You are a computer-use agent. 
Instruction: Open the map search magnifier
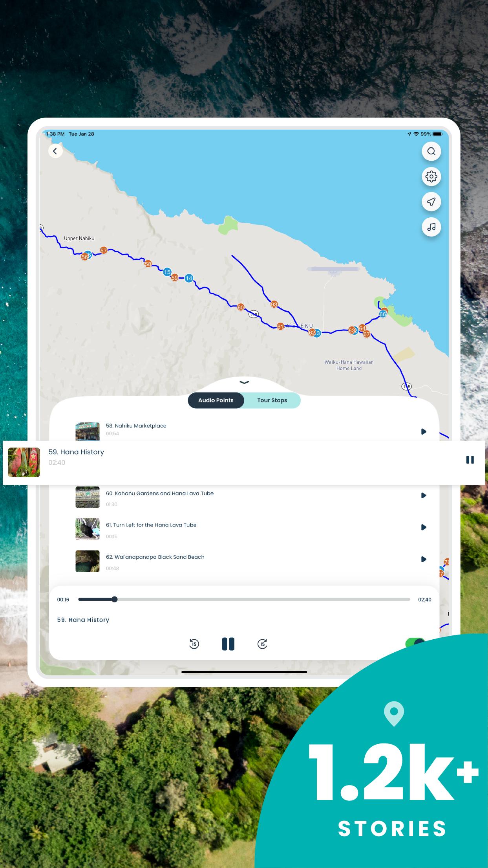click(x=431, y=151)
